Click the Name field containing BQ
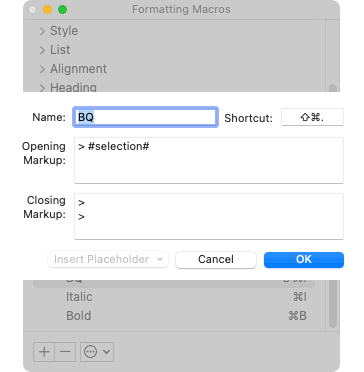This screenshot has height=372, width=364. click(x=145, y=117)
